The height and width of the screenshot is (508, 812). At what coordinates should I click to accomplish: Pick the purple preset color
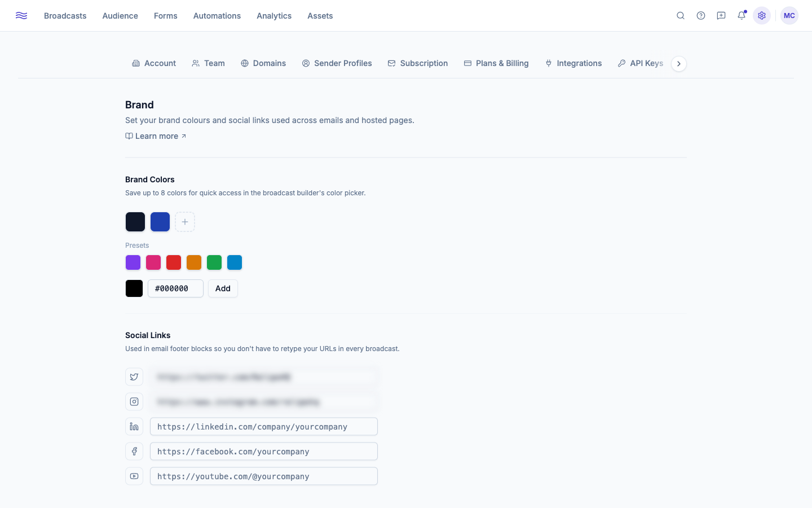(133, 262)
